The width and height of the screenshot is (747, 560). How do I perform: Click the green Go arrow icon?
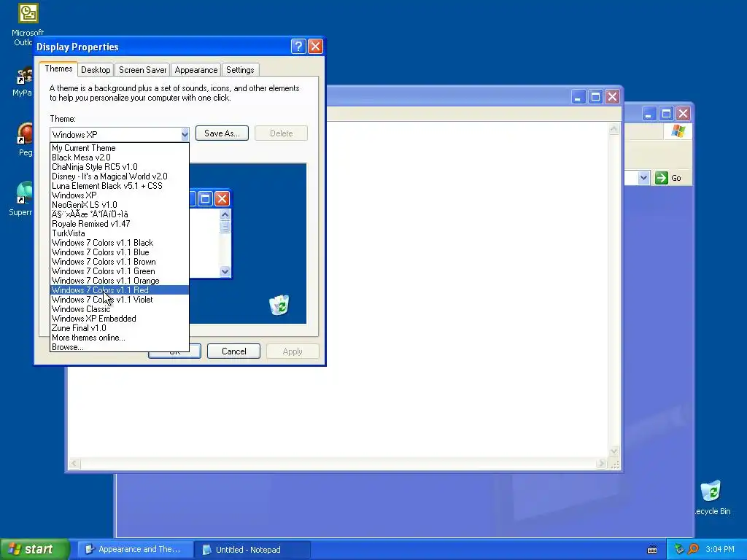661,178
